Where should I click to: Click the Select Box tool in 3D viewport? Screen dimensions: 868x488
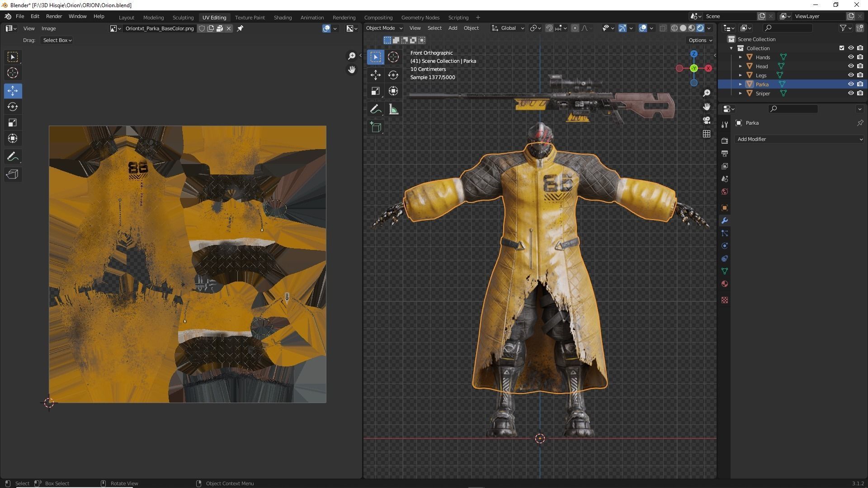tap(375, 57)
